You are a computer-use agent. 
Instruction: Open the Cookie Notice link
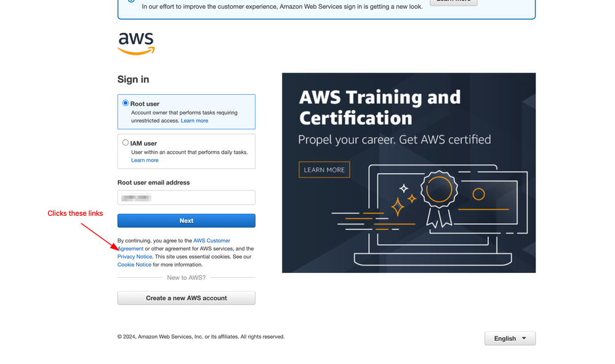coord(134,264)
